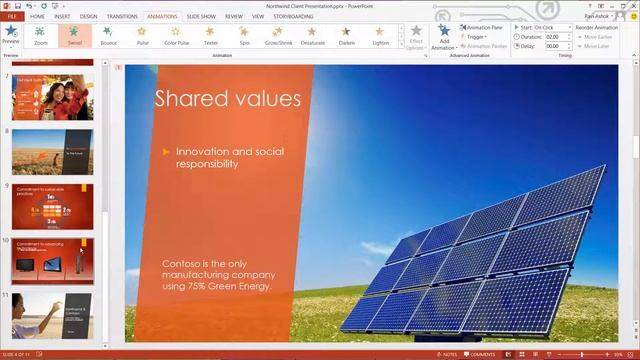Switch to the VIEW tab
This screenshot has height=360, width=640.
point(258,16)
